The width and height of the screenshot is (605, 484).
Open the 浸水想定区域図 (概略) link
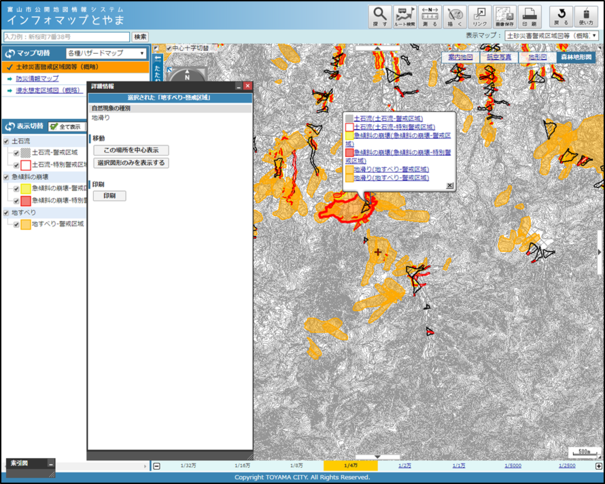point(49,91)
